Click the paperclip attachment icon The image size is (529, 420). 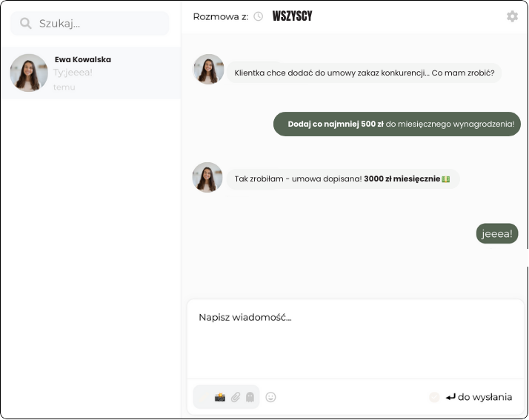point(236,397)
